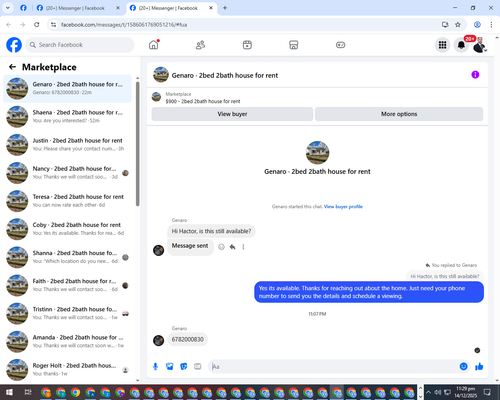View site information icon in address bar
This screenshot has height=400, width=500.
pyautogui.click(x=53, y=25)
